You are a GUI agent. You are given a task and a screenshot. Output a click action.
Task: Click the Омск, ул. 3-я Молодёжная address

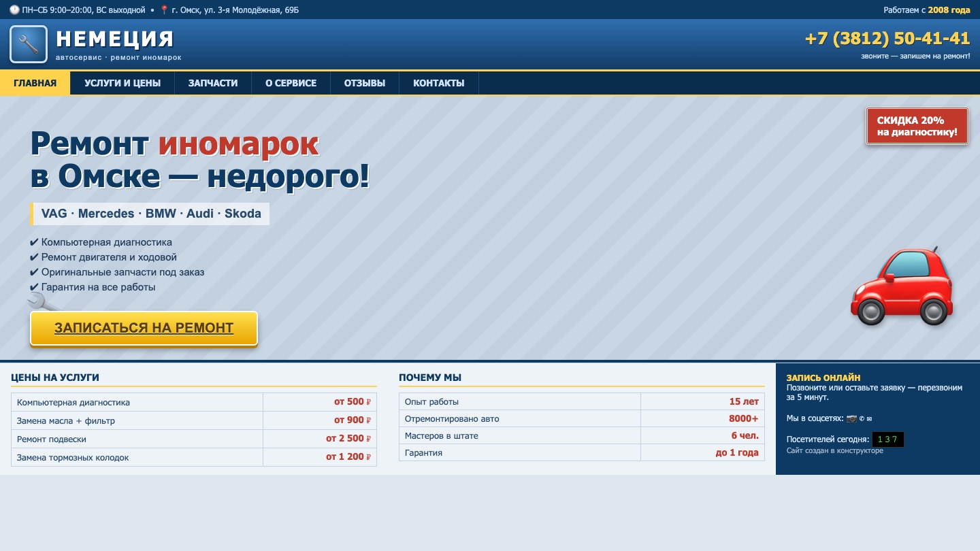point(235,10)
